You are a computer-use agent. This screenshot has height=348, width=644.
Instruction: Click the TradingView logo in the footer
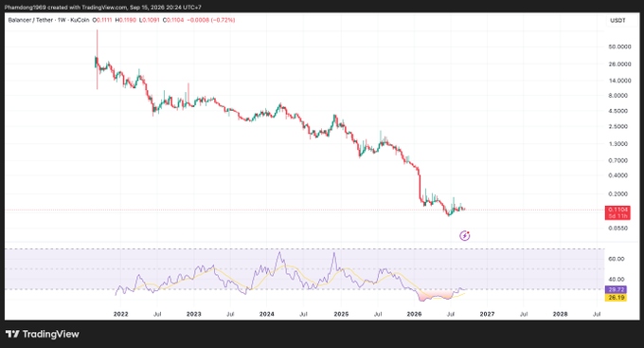[43, 334]
